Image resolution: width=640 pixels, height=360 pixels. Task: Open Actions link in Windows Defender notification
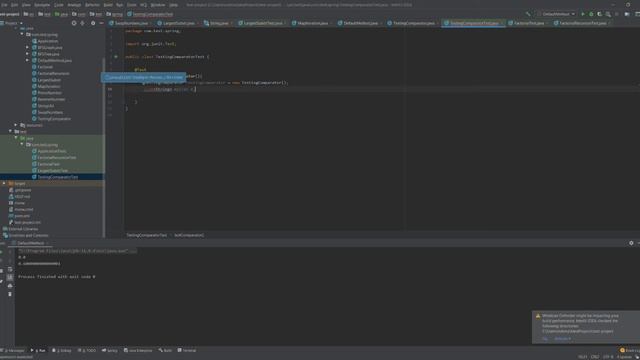point(563,339)
